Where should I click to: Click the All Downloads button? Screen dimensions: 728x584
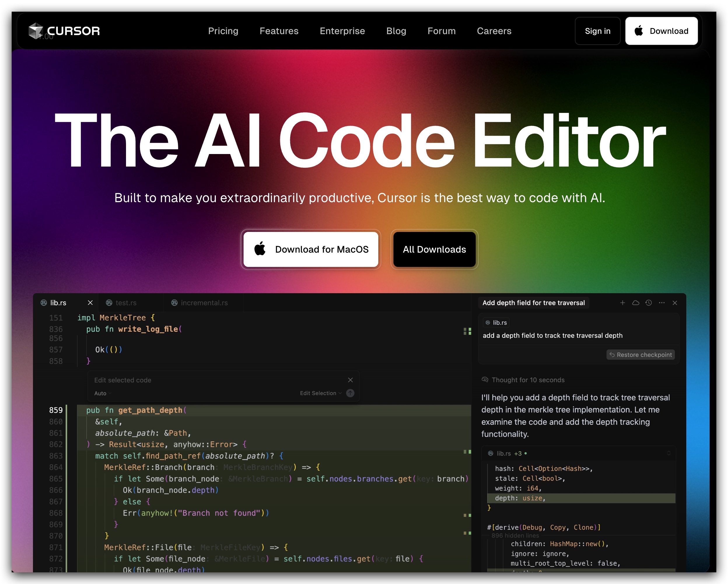click(x=434, y=249)
